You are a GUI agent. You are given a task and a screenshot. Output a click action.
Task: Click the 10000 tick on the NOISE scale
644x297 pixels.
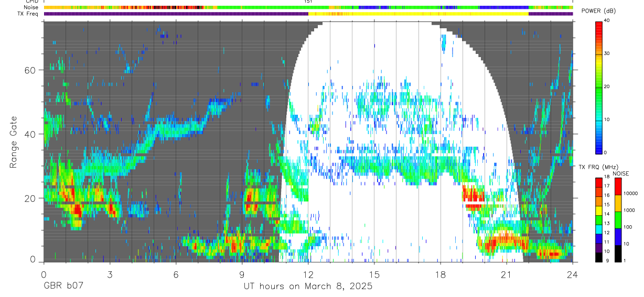point(631,193)
